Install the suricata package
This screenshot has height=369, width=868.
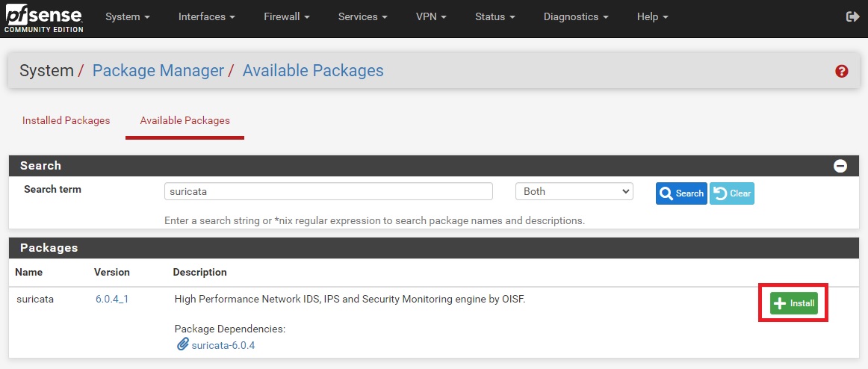tap(793, 303)
